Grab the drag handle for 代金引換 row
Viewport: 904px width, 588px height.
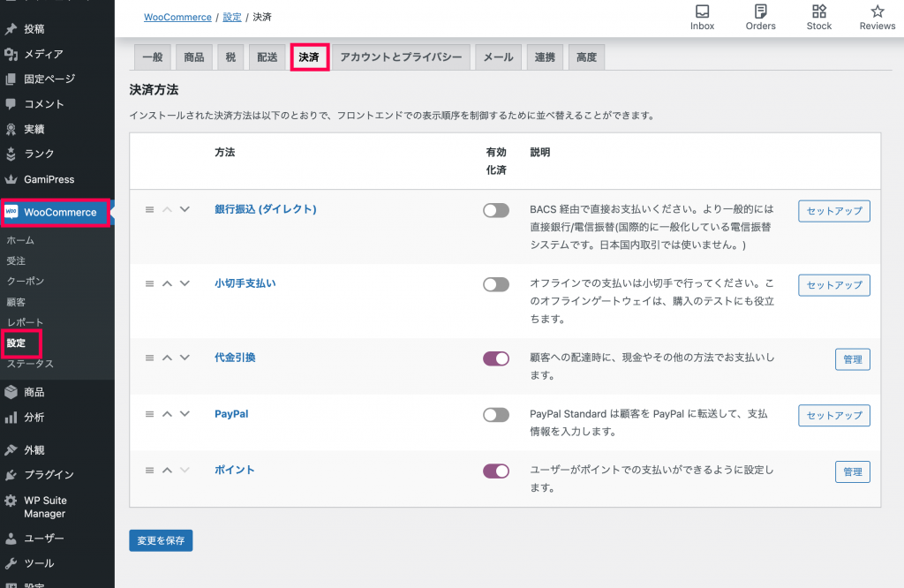click(149, 358)
